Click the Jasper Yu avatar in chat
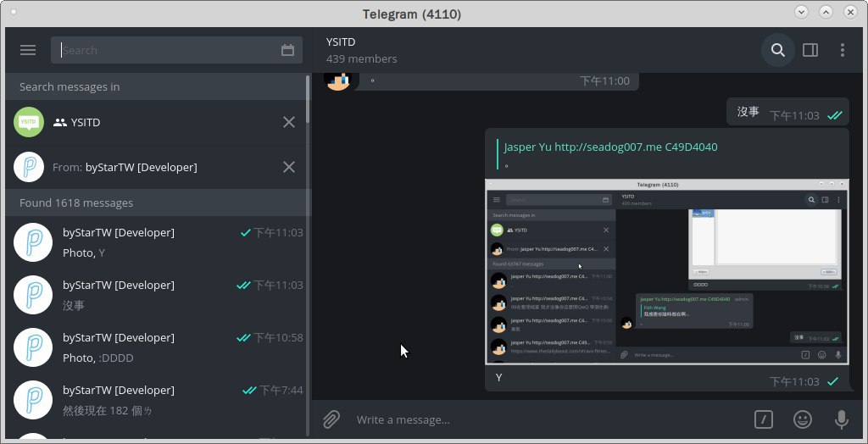Viewport: 868px width, 444px height. click(337, 80)
